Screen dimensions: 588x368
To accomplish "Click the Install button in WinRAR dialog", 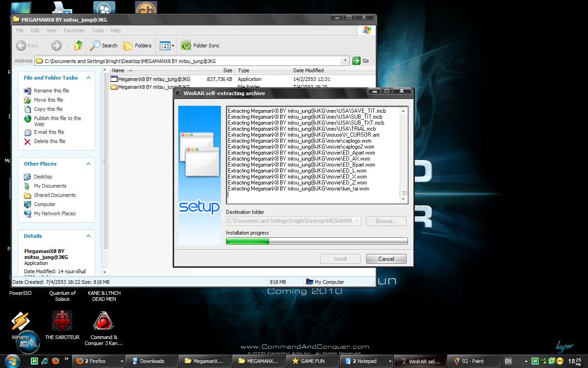I will [340, 259].
